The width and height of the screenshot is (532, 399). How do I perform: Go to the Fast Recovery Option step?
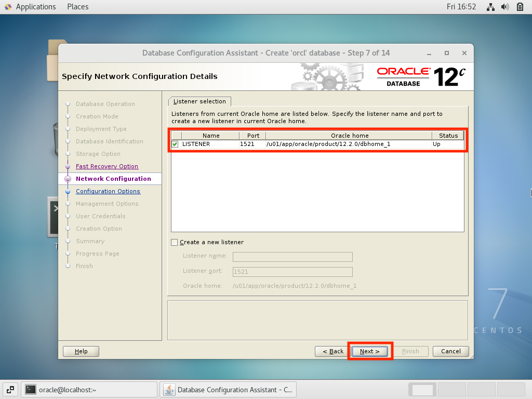(x=107, y=166)
